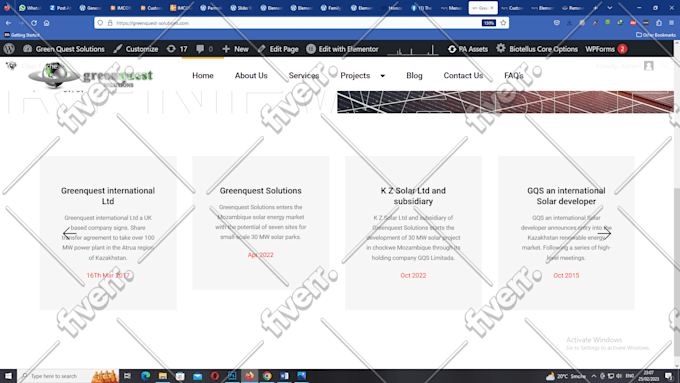Click the New content menu
This screenshot has height=383, width=680.
point(235,49)
